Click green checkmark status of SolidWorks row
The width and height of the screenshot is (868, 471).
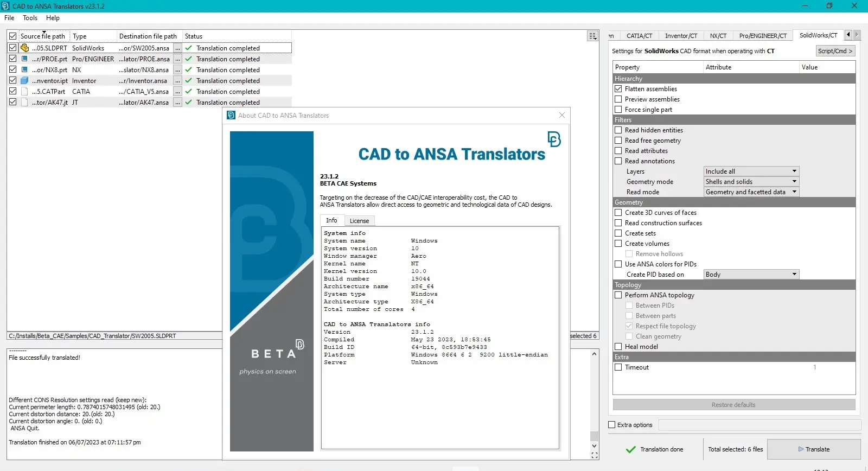tap(189, 48)
